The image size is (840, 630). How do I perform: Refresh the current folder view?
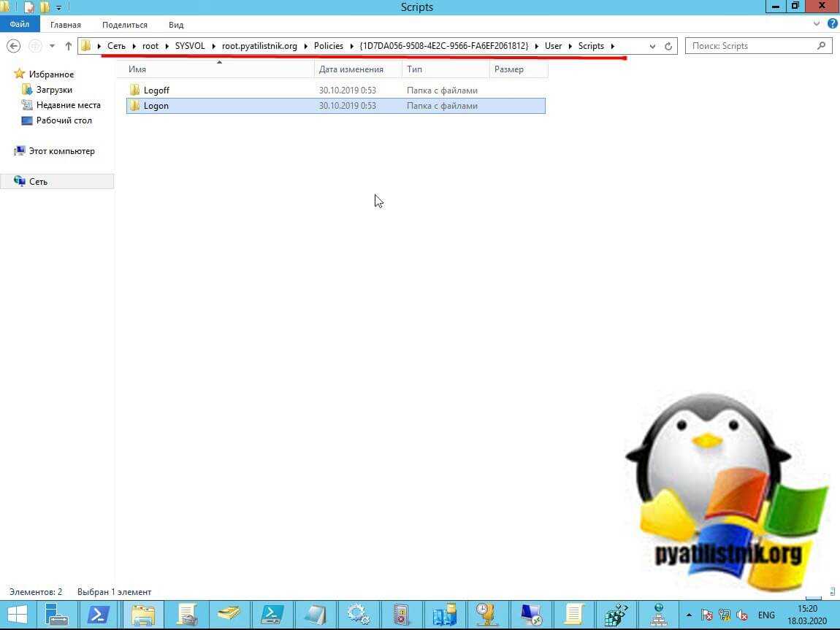[x=668, y=46]
